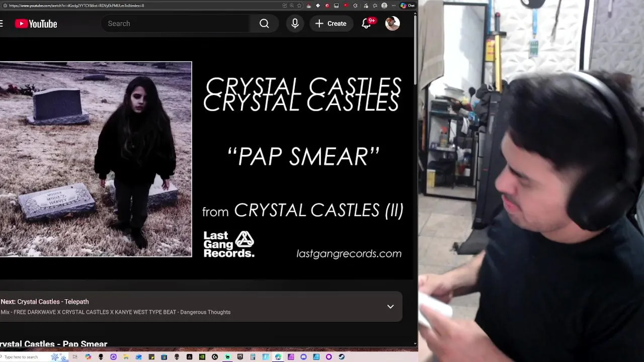Open Calculator from the taskbar

pos(253,357)
